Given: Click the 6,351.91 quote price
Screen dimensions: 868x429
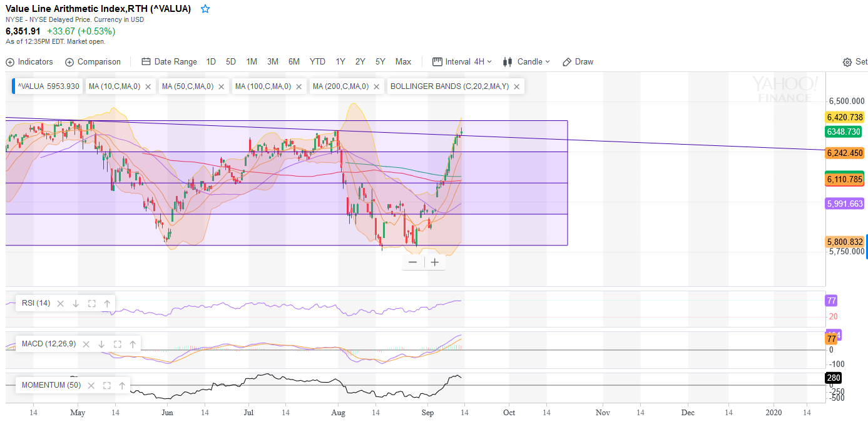Looking at the screenshot, I should click(23, 31).
